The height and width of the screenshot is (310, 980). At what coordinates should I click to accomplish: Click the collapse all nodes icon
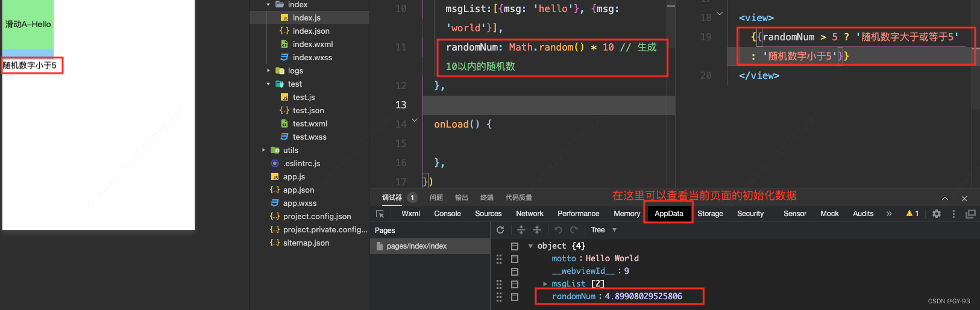537,230
